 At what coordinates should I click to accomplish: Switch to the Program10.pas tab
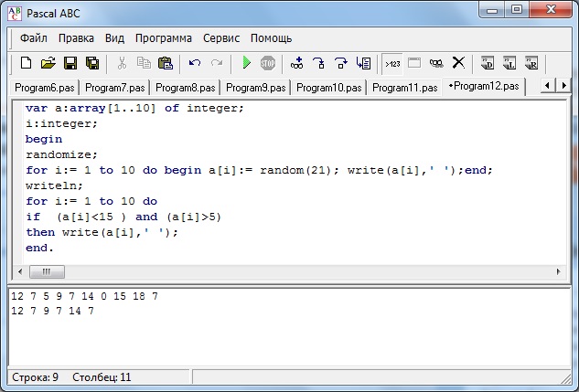[x=329, y=88]
